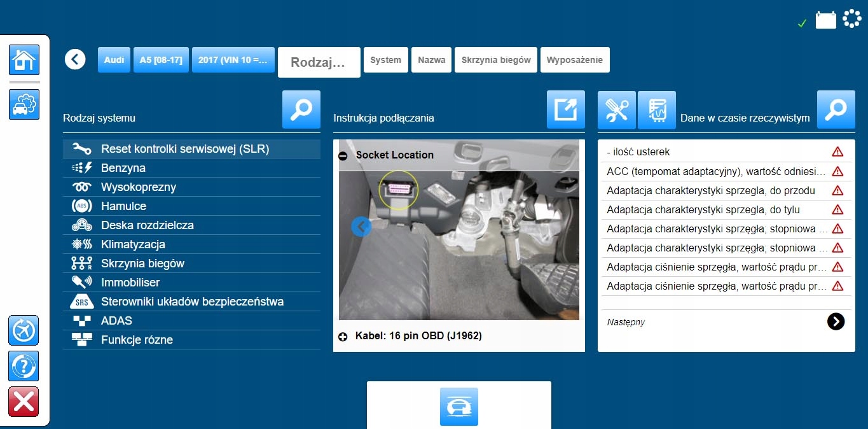This screenshot has height=429, width=868.
Task: Select the Wyposażenie tab
Action: (575, 60)
